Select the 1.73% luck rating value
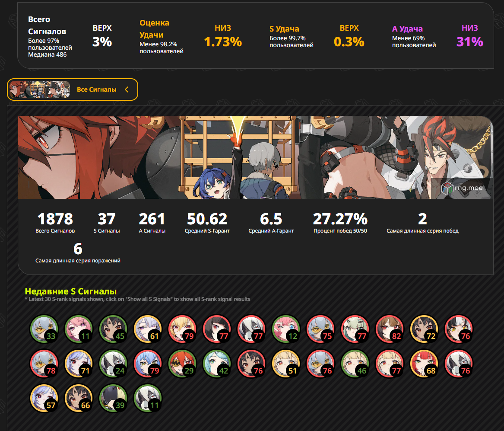This screenshot has width=504, height=431. point(223,42)
